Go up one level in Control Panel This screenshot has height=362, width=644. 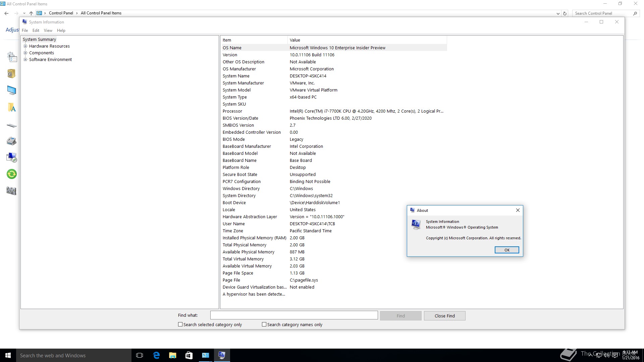(x=31, y=13)
